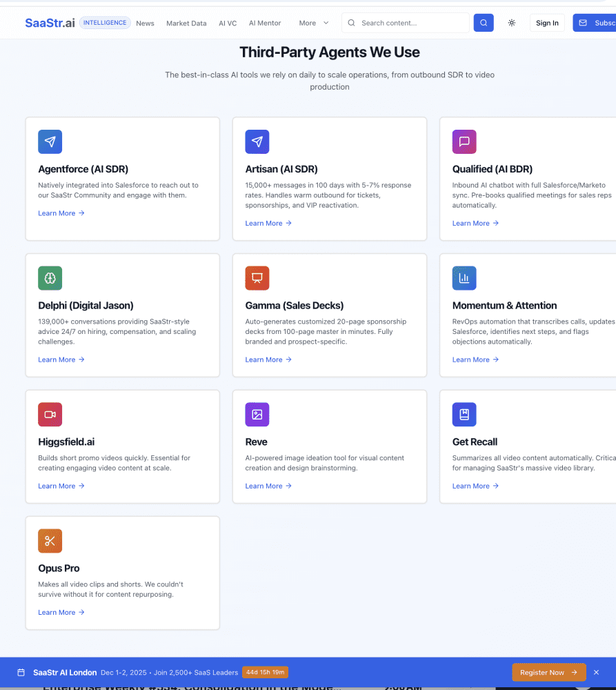Click the Subscribe button with envelope
This screenshot has height=690, width=616.
coord(595,23)
